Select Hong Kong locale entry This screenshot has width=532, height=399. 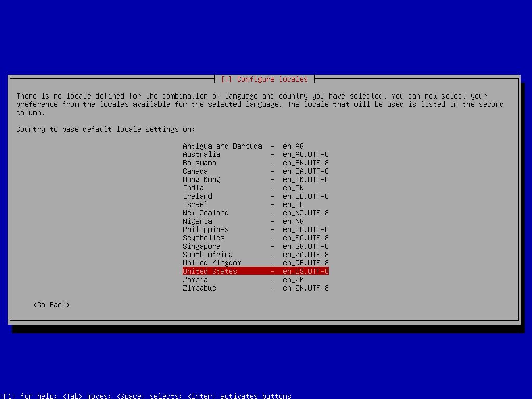(256, 179)
